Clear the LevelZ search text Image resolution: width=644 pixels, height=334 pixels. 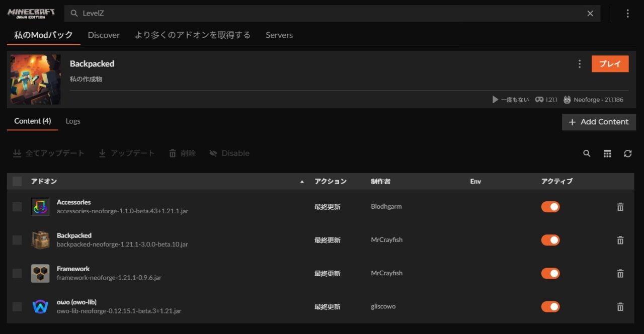tap(590, 14)
